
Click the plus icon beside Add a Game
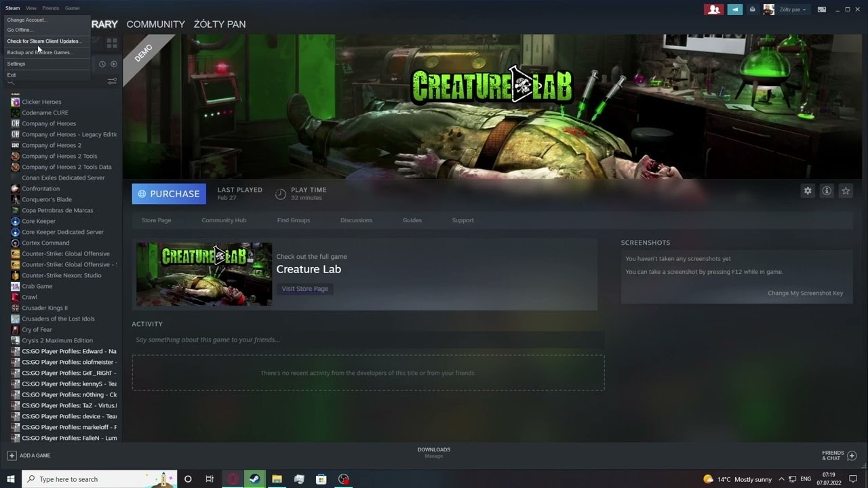point(12,455)
